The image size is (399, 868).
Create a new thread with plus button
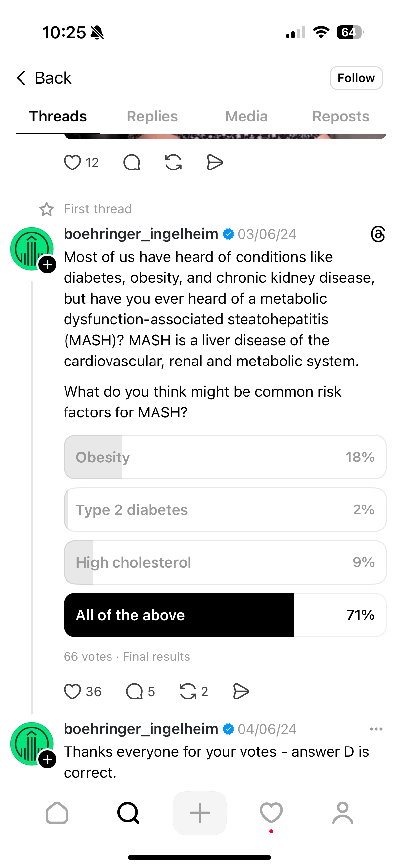(x=200, y=813)
